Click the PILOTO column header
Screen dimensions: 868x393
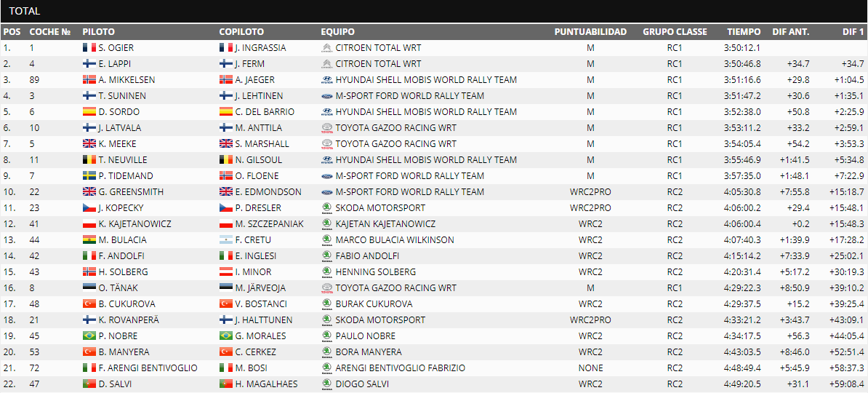[x=99, y=32]
